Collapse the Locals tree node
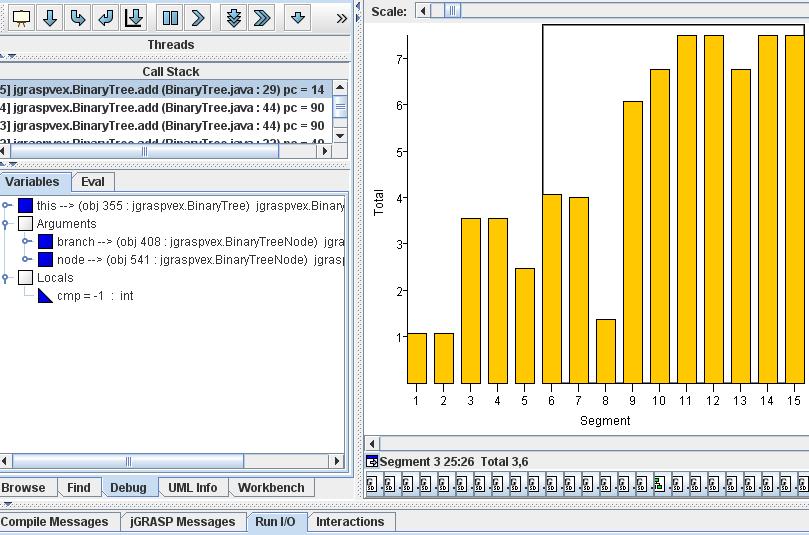The image size is (809, 535). coord(6,278)
